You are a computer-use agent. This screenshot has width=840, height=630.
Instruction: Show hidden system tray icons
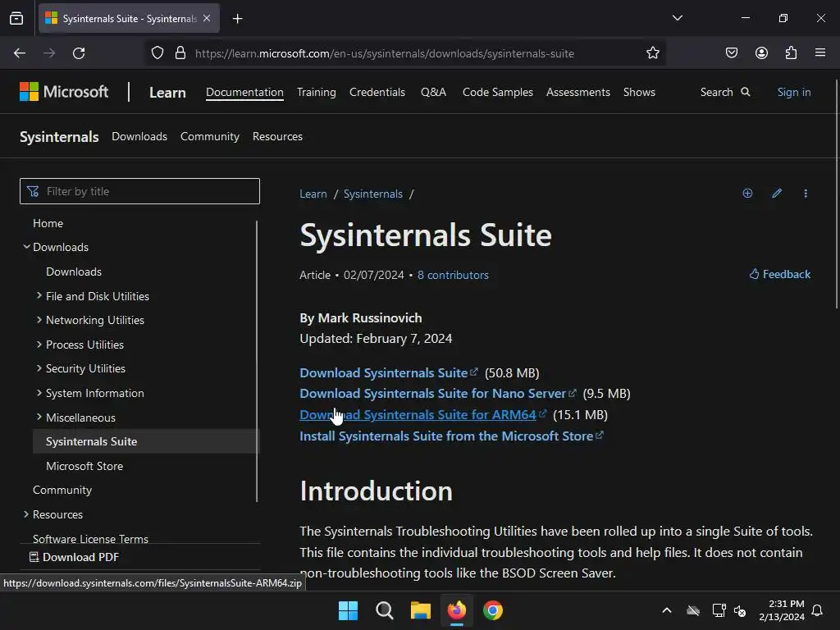(x=666, y=610)
